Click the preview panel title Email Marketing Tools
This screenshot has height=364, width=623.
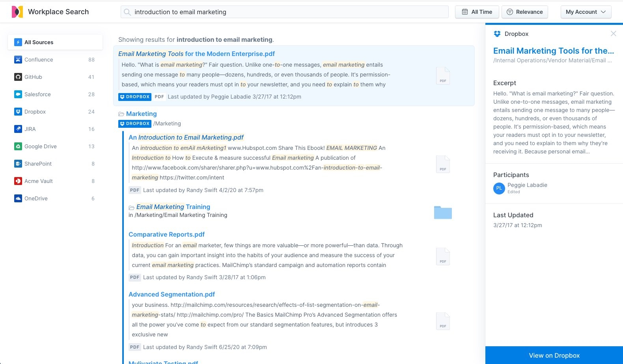[x=554, y=50]
